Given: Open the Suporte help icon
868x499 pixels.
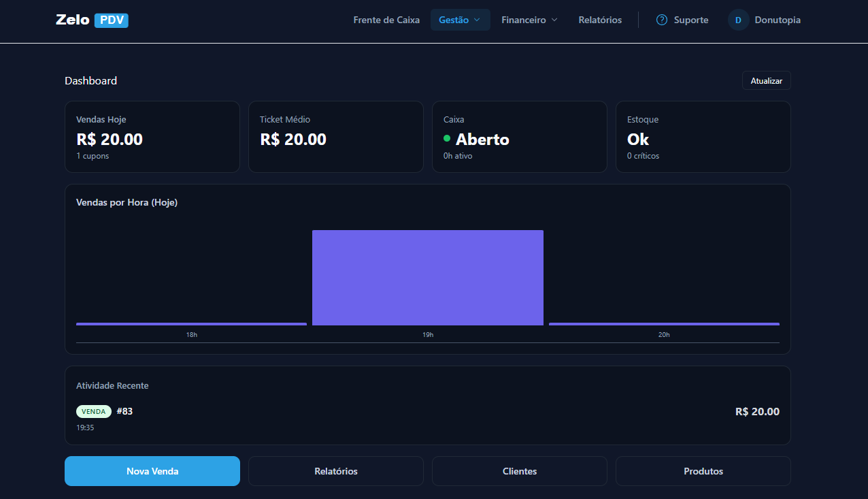Looking at the screenshot, I should click(x=661, y=20).
